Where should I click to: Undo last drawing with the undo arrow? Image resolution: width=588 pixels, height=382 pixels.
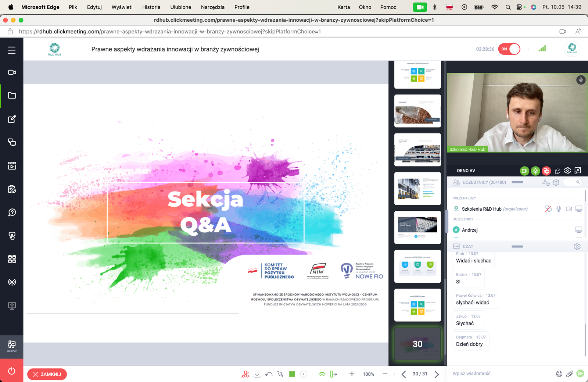point(269,374)
